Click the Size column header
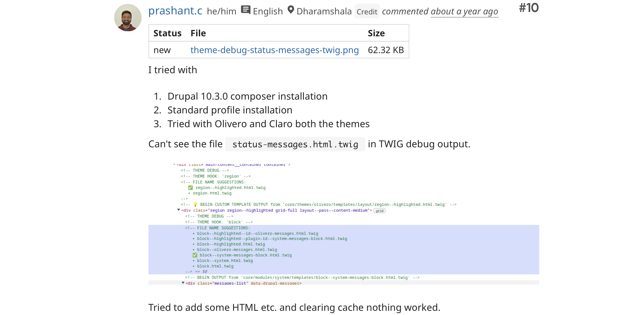Screen dimensions: 644x315 pos(376,33)
